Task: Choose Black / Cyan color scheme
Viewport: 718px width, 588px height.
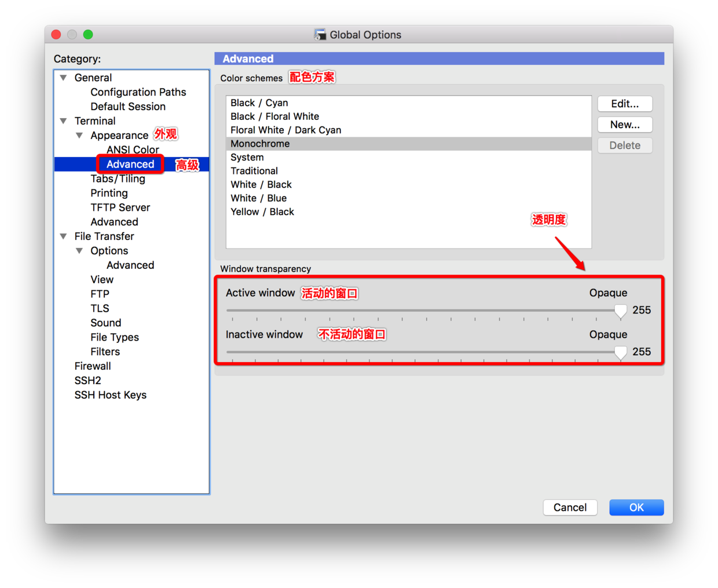Action: click(408, 103)
